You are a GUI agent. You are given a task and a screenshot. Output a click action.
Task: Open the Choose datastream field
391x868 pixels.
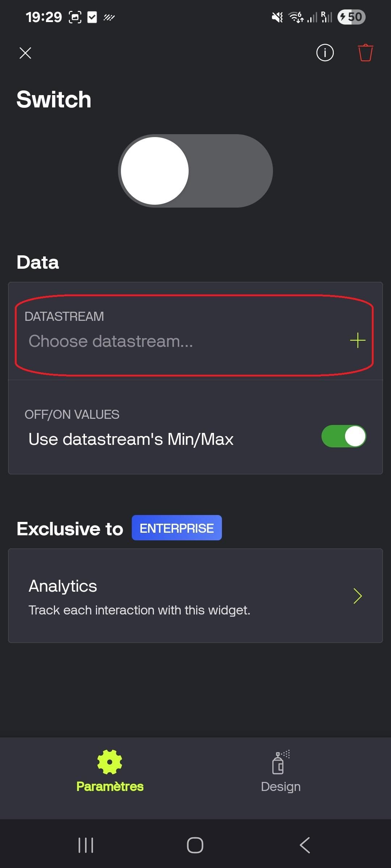pyautogui.click(x=111, y=341)
